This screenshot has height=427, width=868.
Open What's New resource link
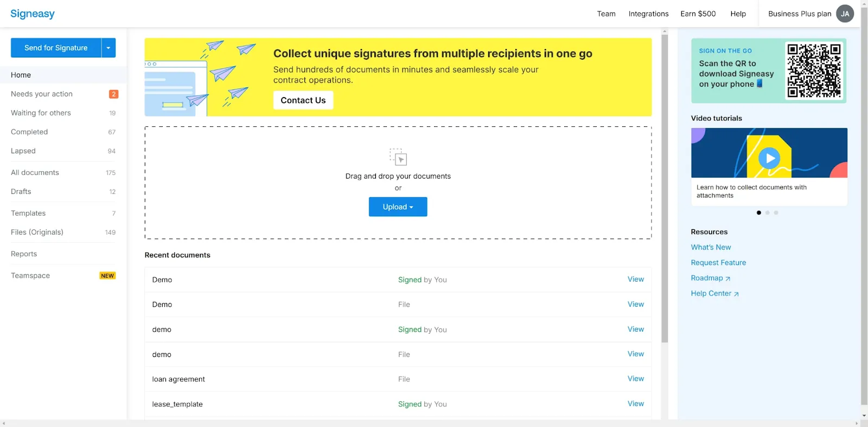point(711,247)
